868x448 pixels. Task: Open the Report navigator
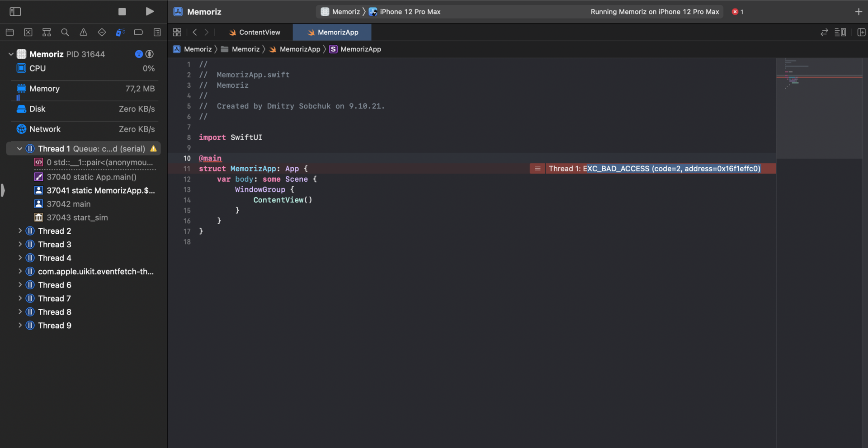pyautogui.click(x=157, y=32)
